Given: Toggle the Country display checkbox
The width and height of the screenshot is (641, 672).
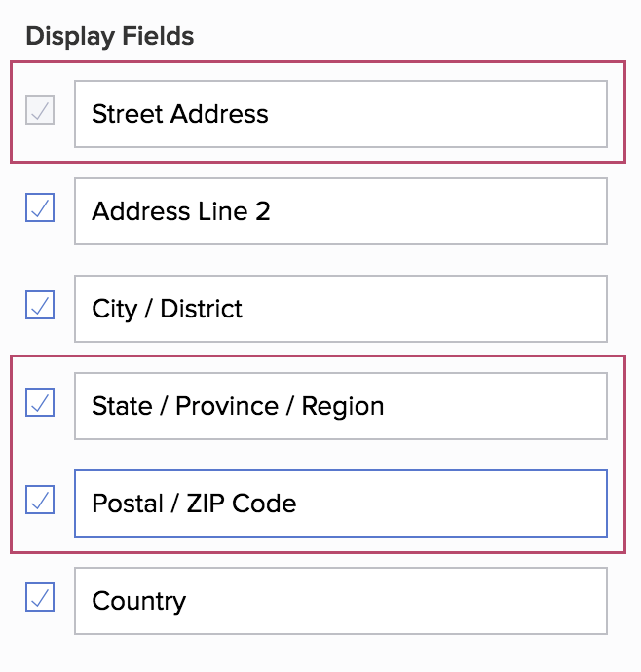Looking at the screenshot, I should pyautogui.click(x=40, y=597).
